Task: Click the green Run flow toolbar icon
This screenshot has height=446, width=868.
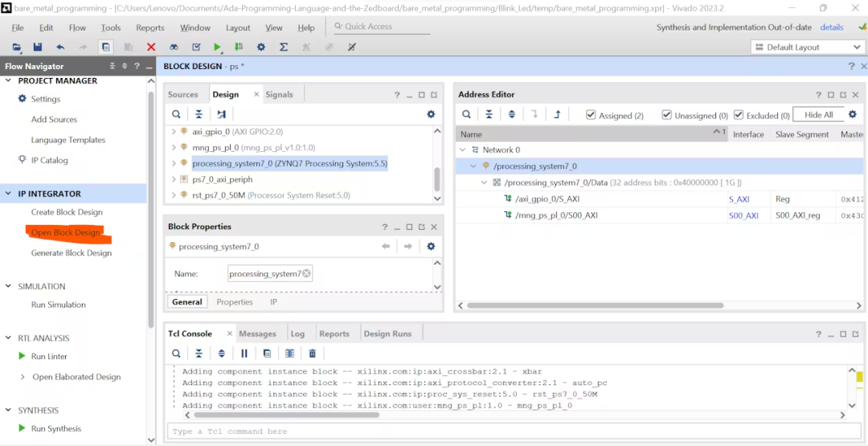Action: pos(217,47)
